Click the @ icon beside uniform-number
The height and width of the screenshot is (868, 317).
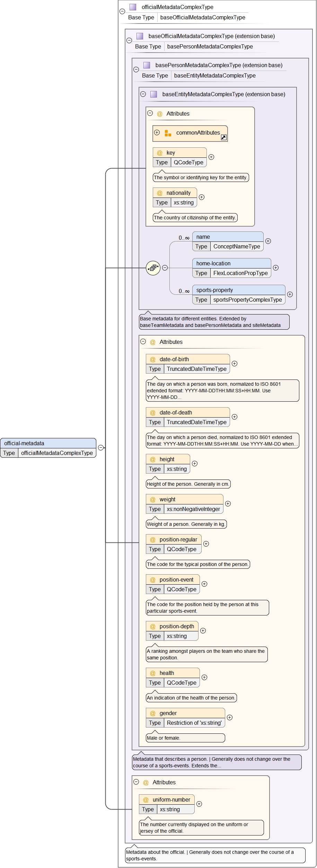coord(146,800)
